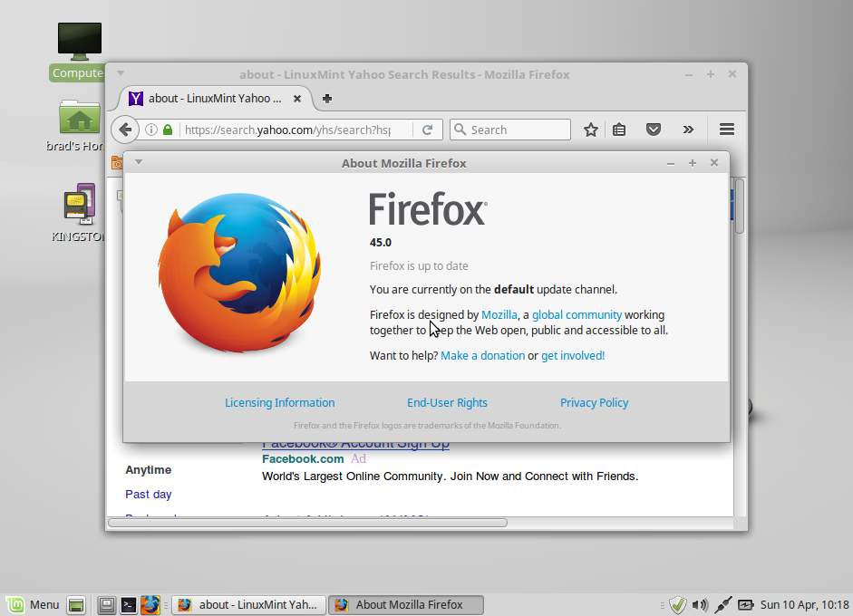
Task: Open the About dialog window menu arrow
Action: pyautogui.click(x=139, y=162)
